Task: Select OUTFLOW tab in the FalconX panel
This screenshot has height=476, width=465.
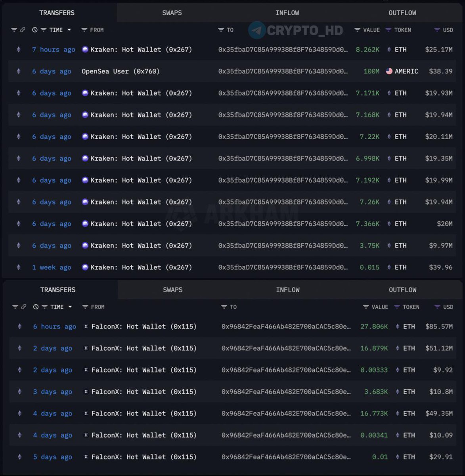Action: click(x=403, y=290)
